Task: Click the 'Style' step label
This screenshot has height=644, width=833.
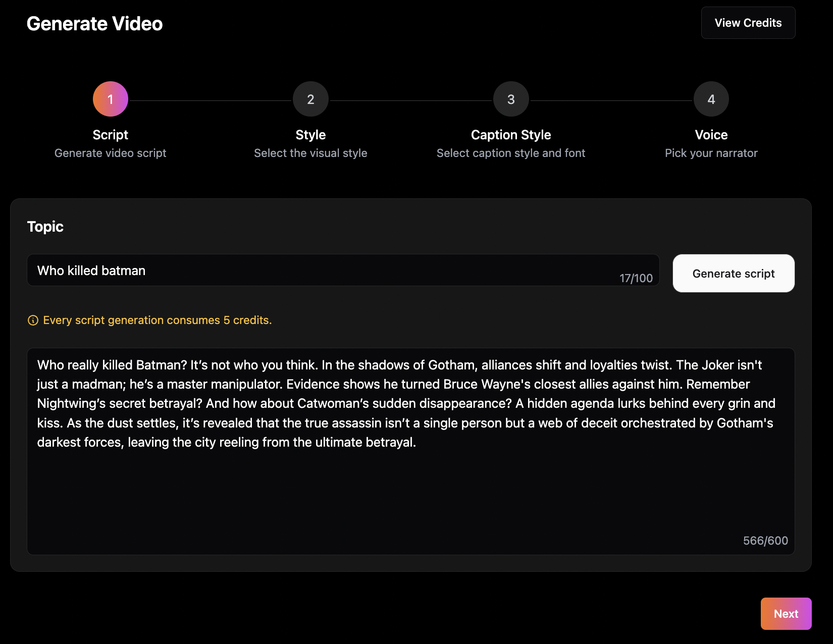Action: pyautogui.click(x=310, y=135)
